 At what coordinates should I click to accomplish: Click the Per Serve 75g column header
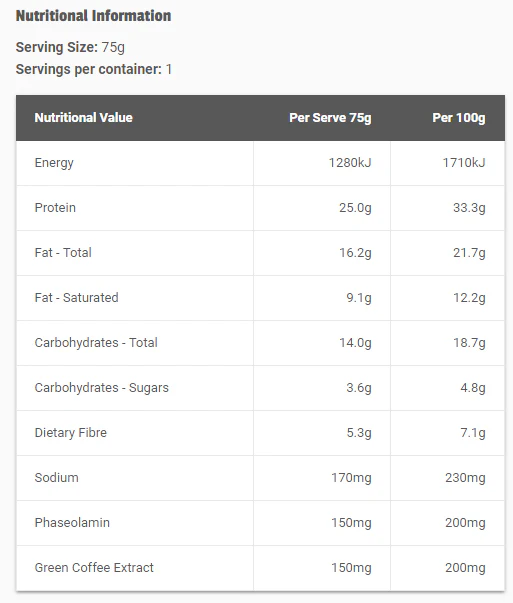tap(330, 118)
